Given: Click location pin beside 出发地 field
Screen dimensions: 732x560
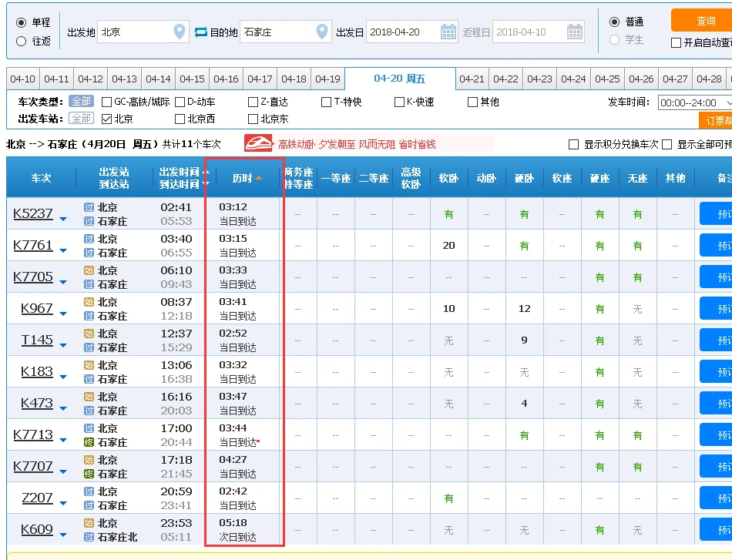Looking at the screenshot, I should pyautogui.click(x=179, y=31).
